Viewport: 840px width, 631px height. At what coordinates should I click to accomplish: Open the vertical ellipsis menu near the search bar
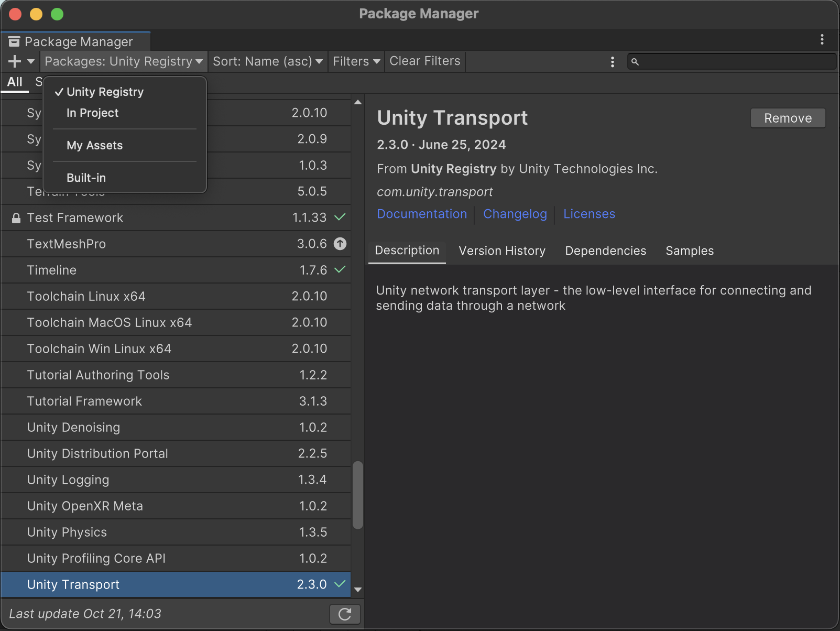pos(612,61)
